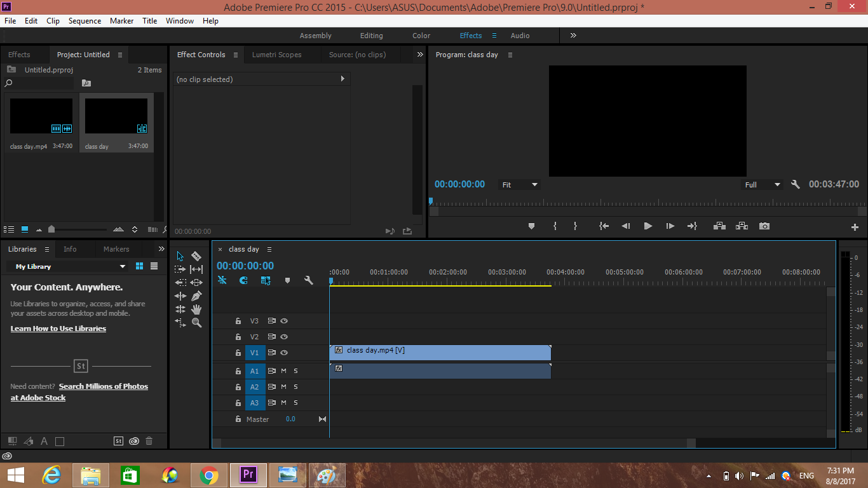Click the Lift button
Viewport: 868px width, 488px height.
click(x=719, y=226)
